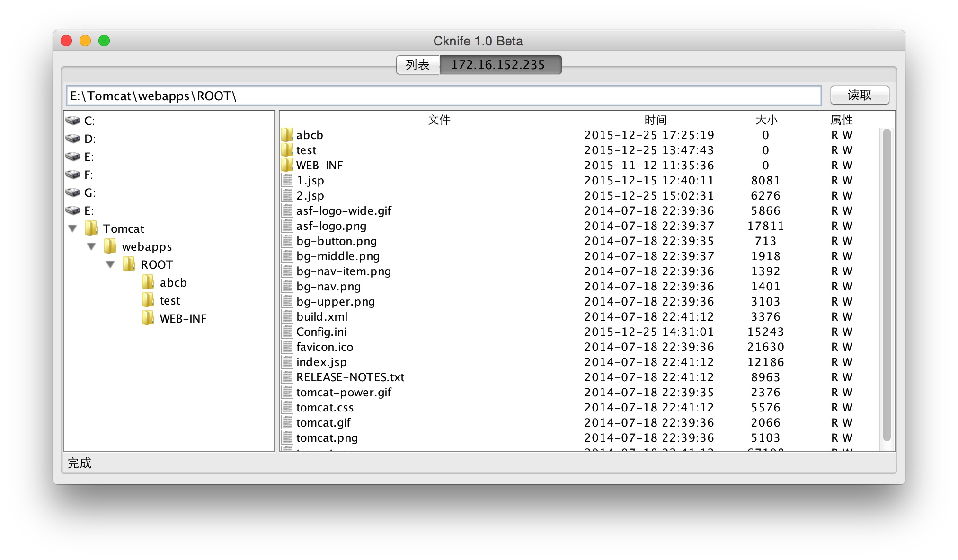
Task: Click the index.jsp file icon
Action: 287,362
